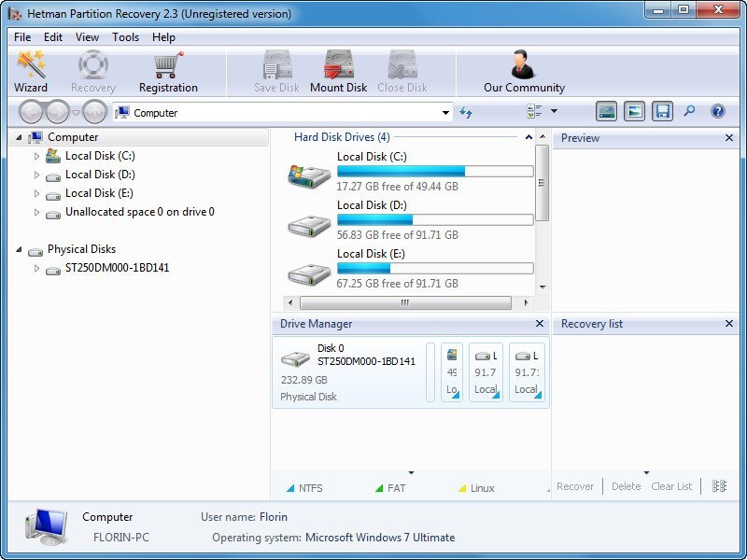The width and height of the screenshot is (747, 560).
Task: Toggle the Linux file system filter
Action: [476, 487]
